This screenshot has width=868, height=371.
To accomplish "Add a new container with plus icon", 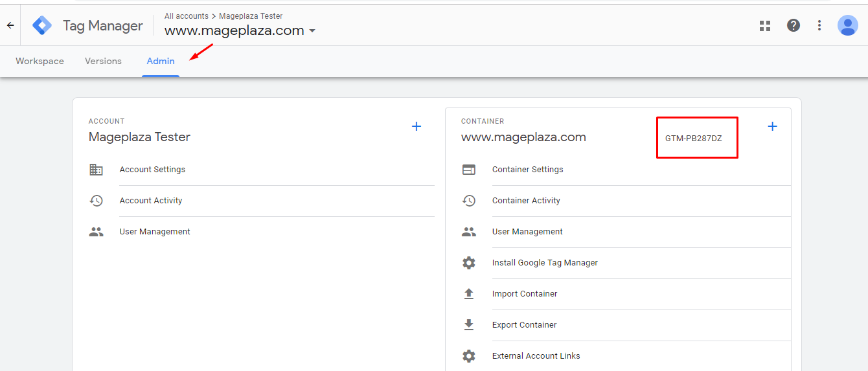I will [x=772, y=126].
